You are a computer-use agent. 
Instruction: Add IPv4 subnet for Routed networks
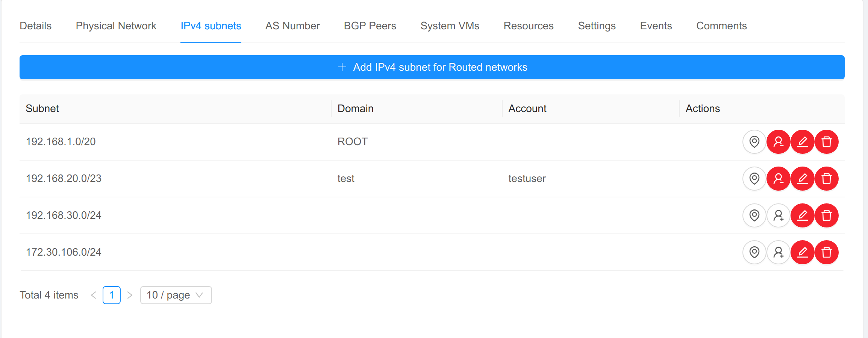tap(432, 67)
